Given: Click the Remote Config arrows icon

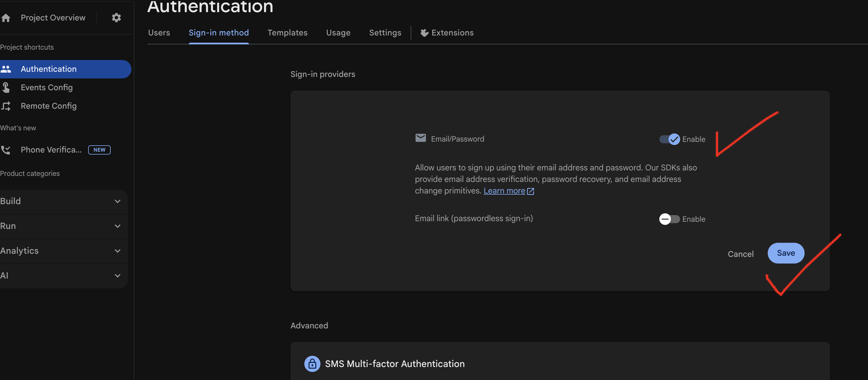Looking at the screenshot, I should click(6, 106).
